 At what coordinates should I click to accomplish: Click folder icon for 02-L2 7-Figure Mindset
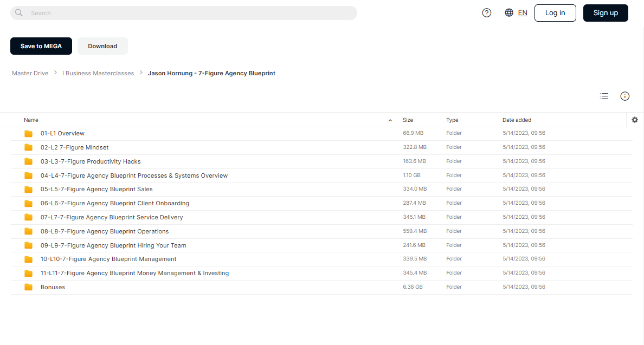click(28, 147)
